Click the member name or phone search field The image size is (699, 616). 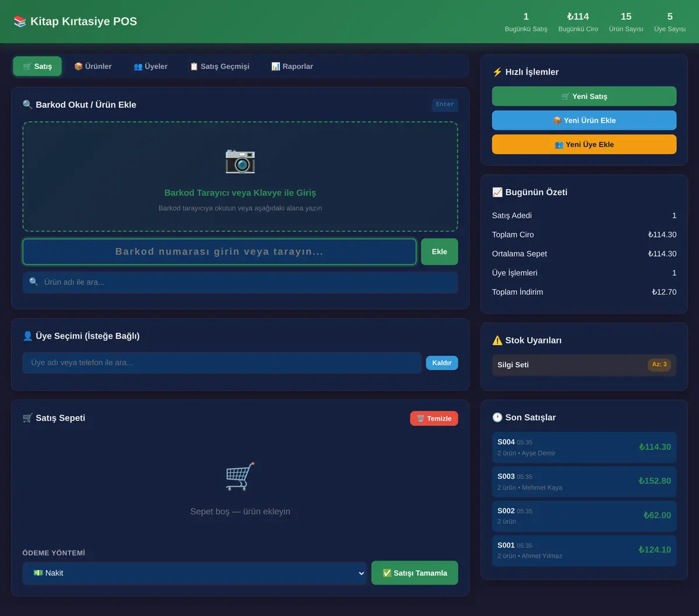tap(222, 362)
